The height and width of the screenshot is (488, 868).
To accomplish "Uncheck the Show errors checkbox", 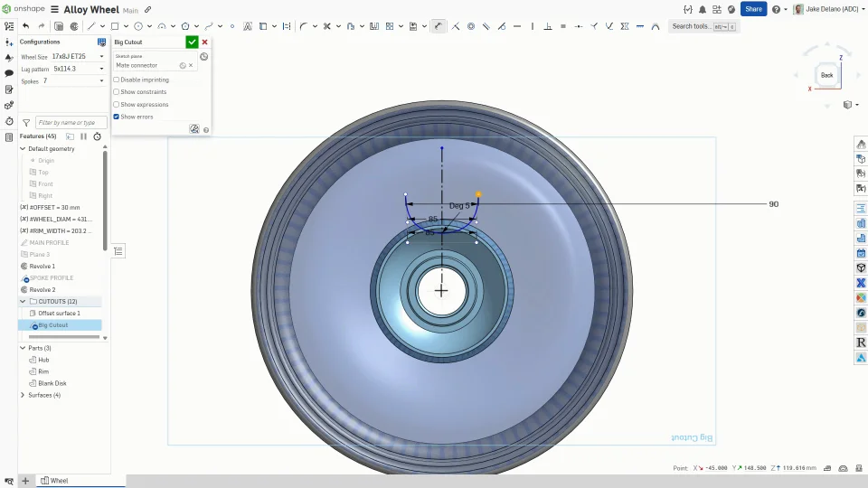I will 117,117.
